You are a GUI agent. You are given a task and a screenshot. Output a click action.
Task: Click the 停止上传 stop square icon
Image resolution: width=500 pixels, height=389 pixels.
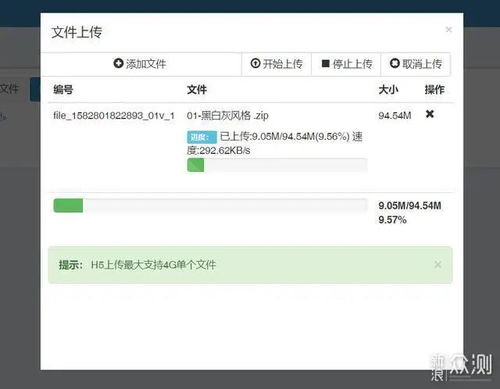coord(325,63)
